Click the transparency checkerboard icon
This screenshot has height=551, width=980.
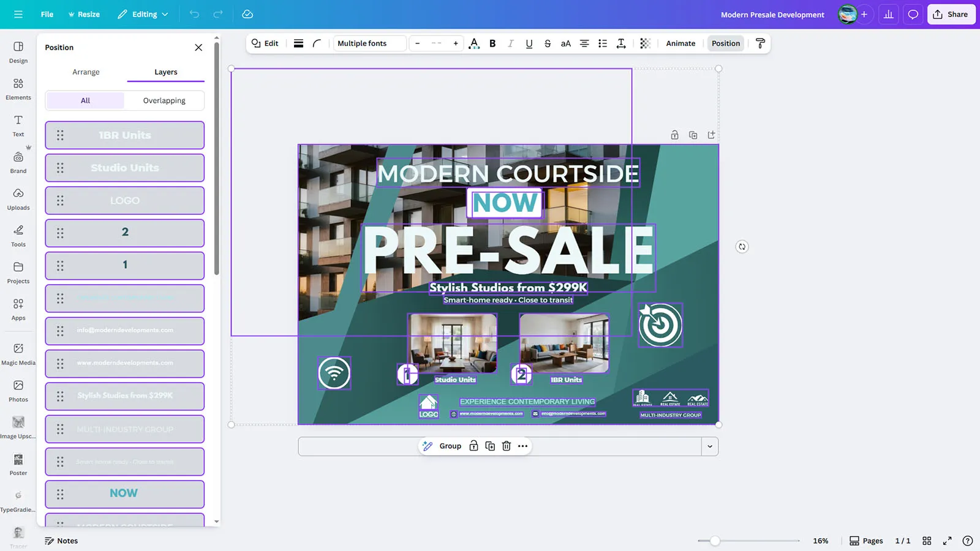(645, 43)
